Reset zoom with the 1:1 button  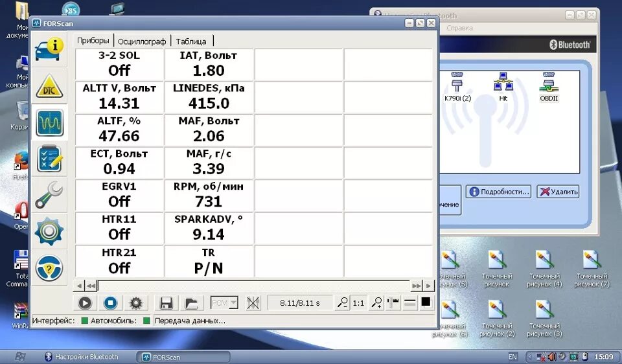pyautogui.click(x=358, y=303)
